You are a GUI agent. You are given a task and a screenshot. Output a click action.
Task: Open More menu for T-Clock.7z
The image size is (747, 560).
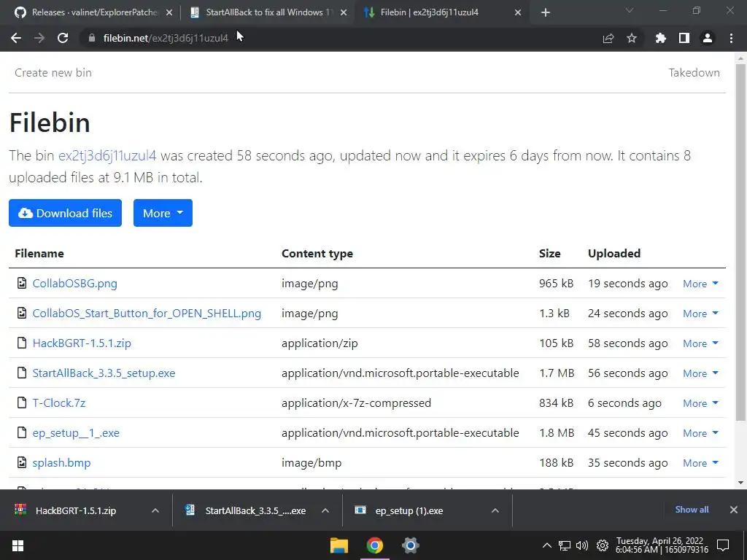click(x=700, y=403)
